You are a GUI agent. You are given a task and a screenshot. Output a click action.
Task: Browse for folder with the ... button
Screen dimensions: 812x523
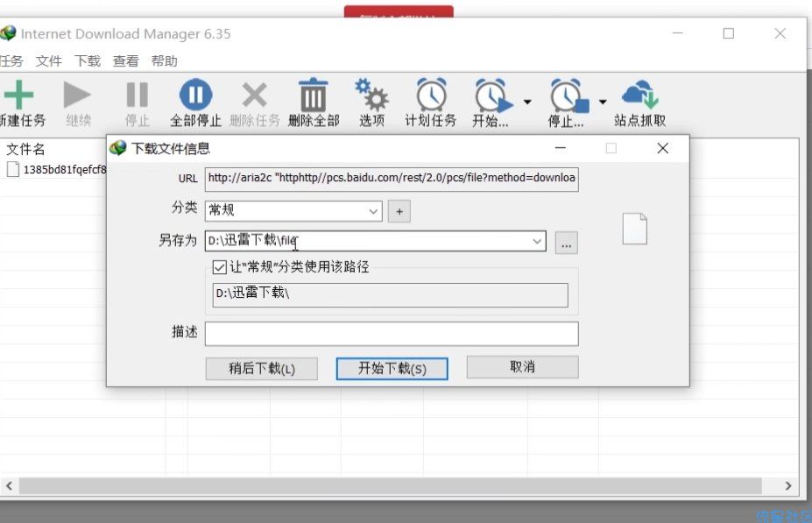tap(567, 243)
